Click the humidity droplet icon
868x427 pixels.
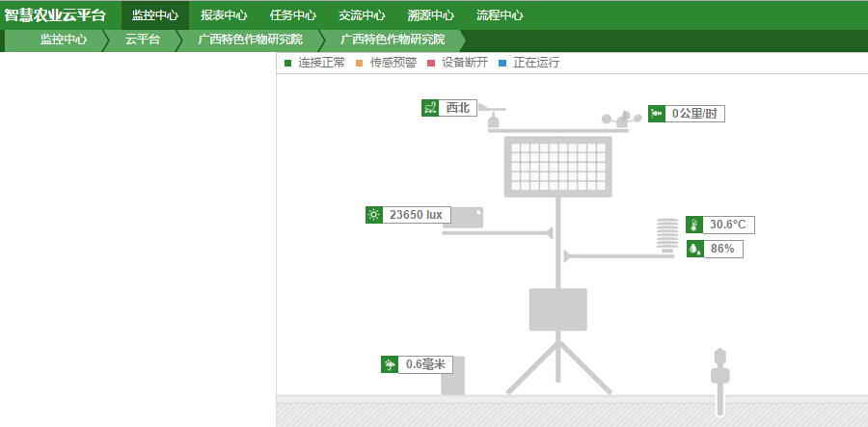(694, 249)
